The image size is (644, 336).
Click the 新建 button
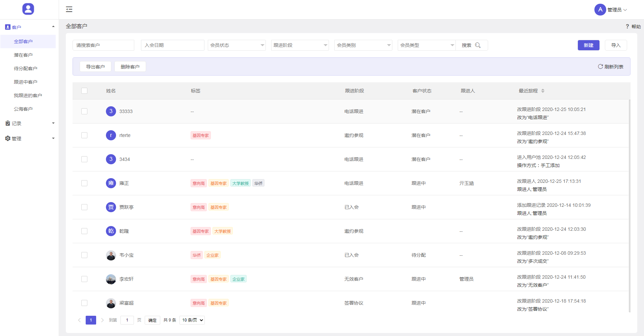(588, 45)
